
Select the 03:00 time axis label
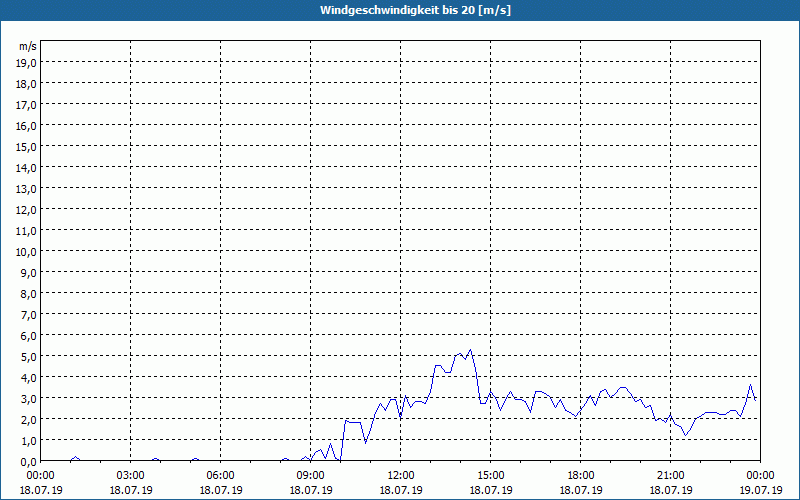(131, 475)
